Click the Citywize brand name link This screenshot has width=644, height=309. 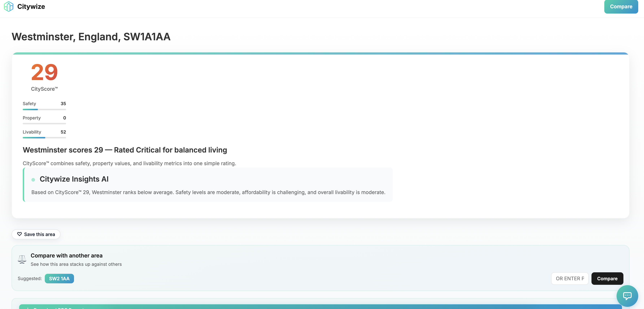[31, 7]
